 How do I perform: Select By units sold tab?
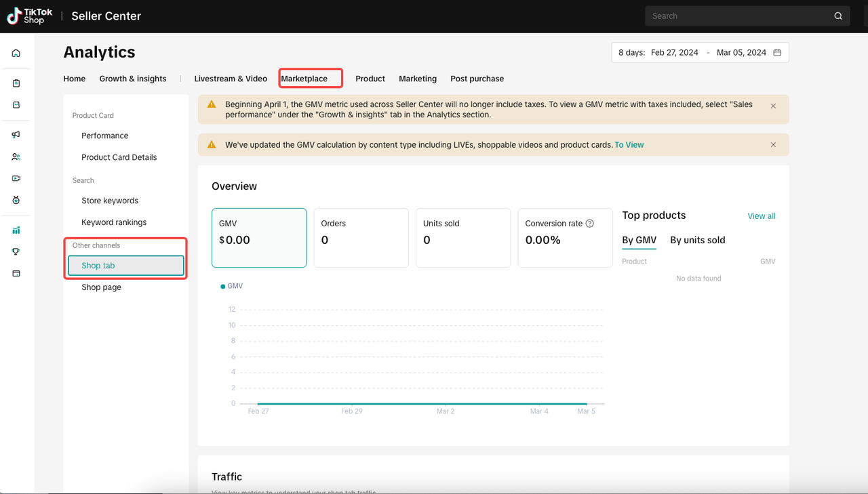tap(697, 240)
